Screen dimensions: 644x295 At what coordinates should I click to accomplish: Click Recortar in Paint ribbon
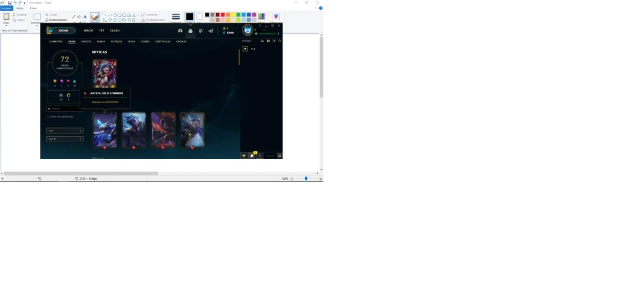click(x=19, y=15)
